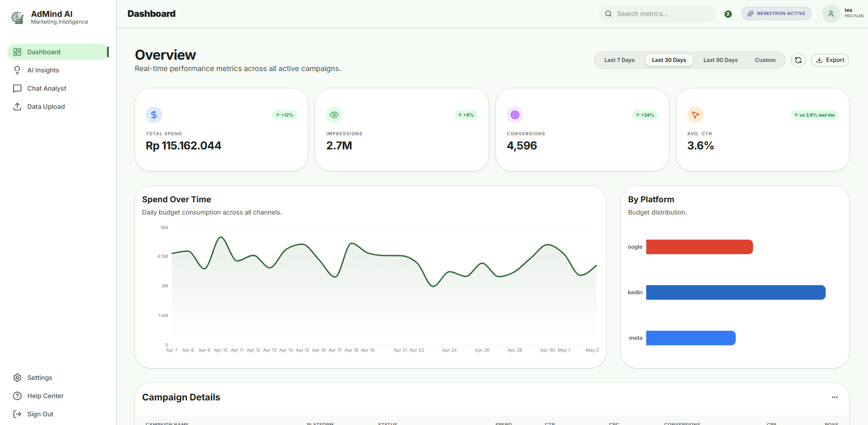Choose the Custom date range

[765, 60]
